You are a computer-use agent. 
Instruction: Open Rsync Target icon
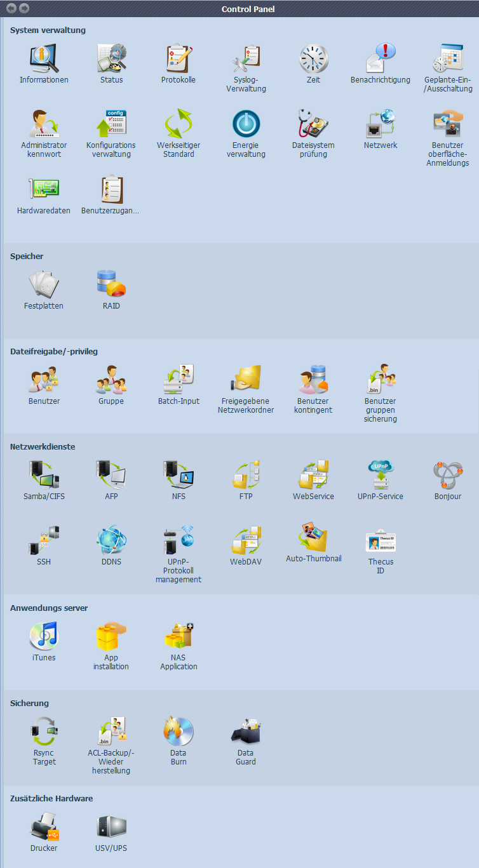pos(44,732)
